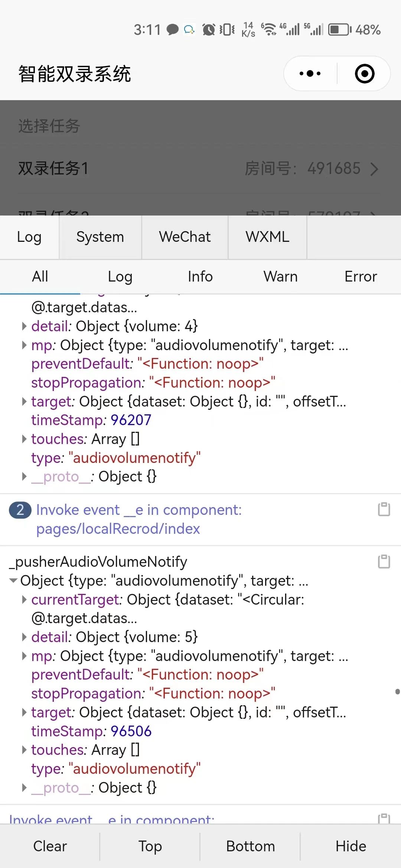Viewport: 401px width, 868px height.
Task: Expand the touches Array near timeStamp 96506
Action: (x=24, y=750)
